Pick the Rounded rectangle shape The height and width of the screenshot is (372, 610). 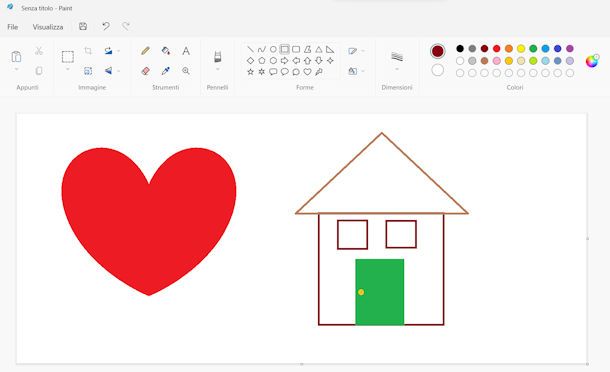pos(296,49)
